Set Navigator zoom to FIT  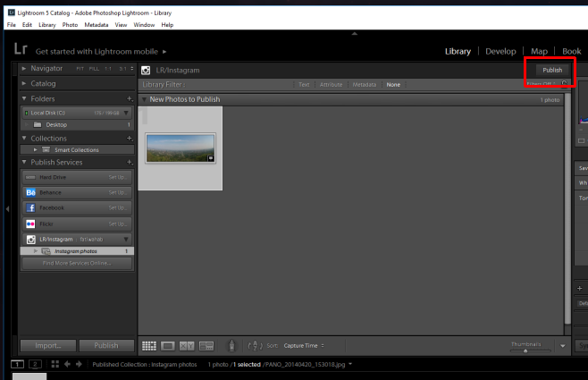coord(80,69)
